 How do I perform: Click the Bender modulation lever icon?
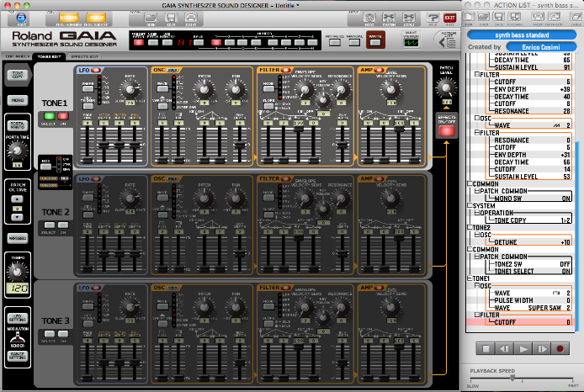coord(17,338)
